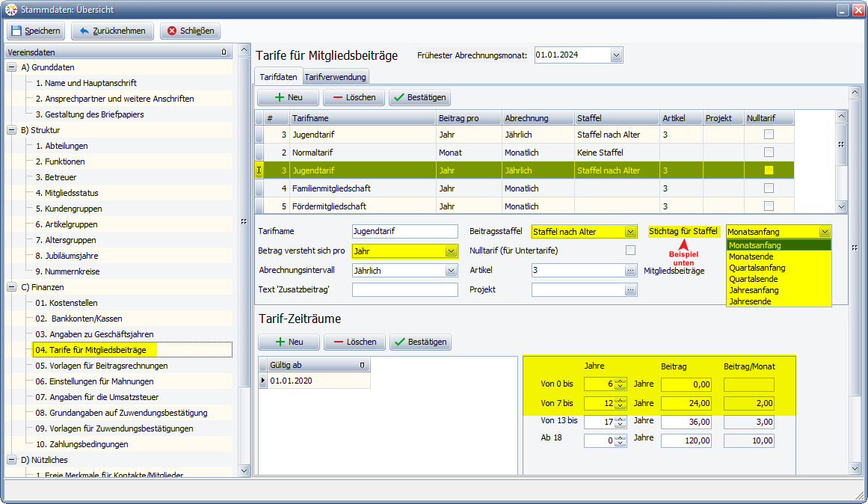Open '10. Zahlungsbedingungen' tree item
Screen dimensions: 868x504
tap(82, 445)
